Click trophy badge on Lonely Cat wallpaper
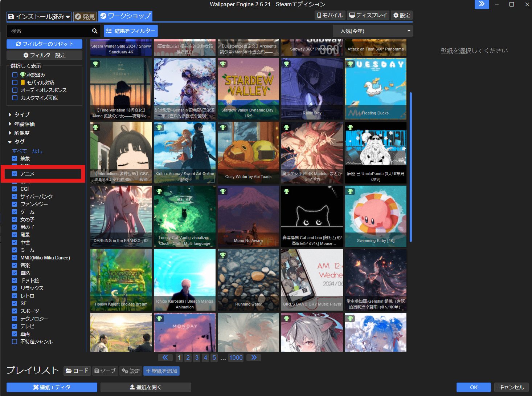This screenshot has height=396, width=532. pos(159,191)
